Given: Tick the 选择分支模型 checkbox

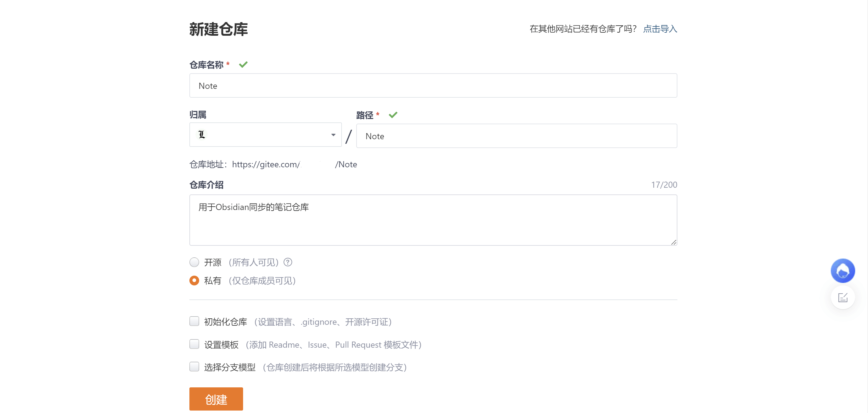Looking at the screenshot, I should [x=194, y=367].
